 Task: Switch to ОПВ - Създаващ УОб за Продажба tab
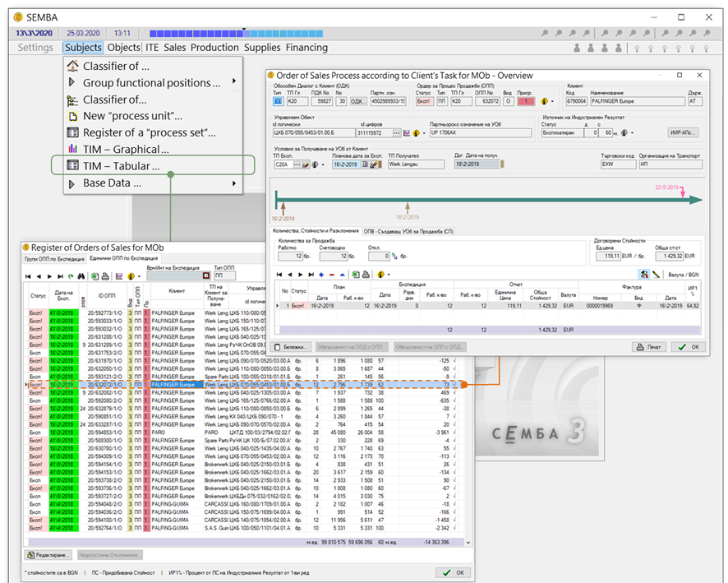408,231
